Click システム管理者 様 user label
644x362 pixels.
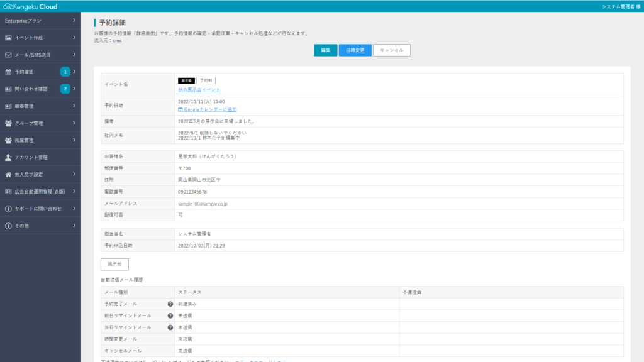click(x=621, y=6)
